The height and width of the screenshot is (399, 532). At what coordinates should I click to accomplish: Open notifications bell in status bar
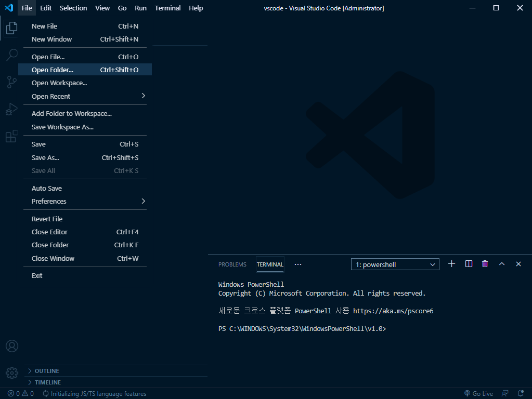[521, 394]
